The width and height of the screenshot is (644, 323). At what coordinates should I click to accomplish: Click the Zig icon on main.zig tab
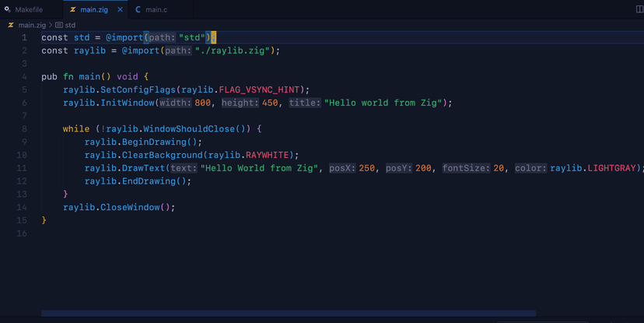point(72,9)
